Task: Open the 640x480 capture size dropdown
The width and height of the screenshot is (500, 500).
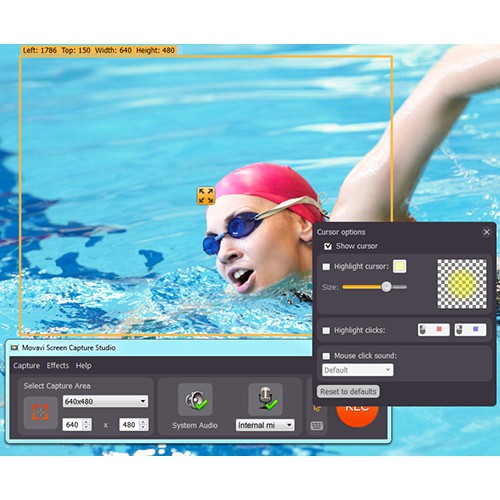Action: (105, 401)
